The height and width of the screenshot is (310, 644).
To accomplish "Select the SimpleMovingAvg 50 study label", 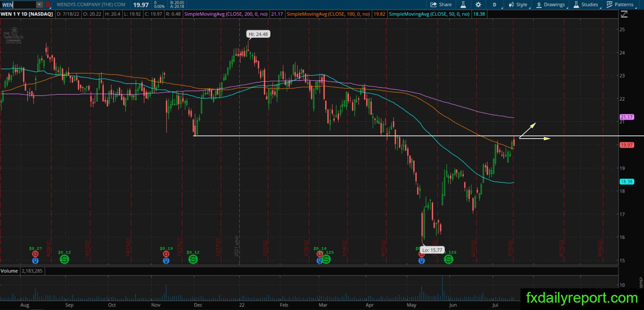I will click(x=429, y=14).
